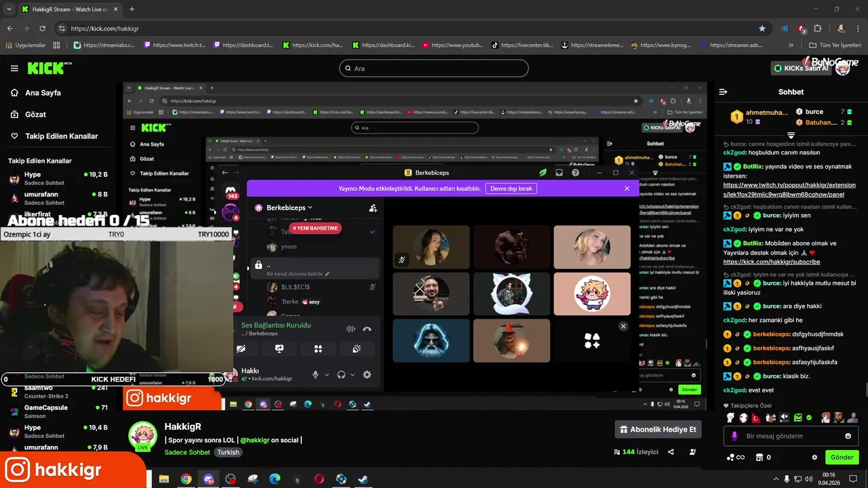
Task: Click Abonelik Hediye Et button
Action: pos(658,430)
